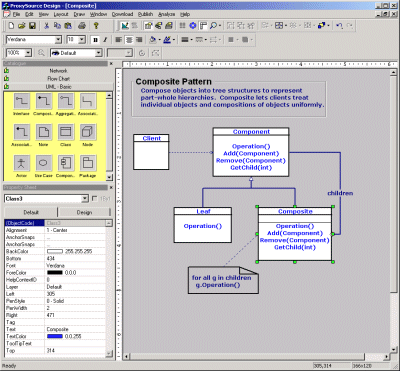This screenshot has width=400, height=371.
Task: Click the Paste clipboard icon
Action: click(x=68, y=26)
